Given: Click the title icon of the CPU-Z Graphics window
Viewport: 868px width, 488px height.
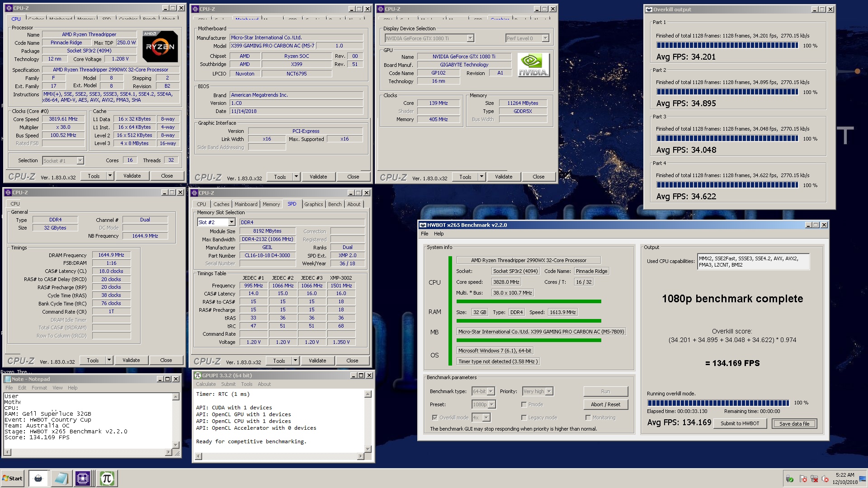Looking at the screenshot, I should (x=381, y=9).
